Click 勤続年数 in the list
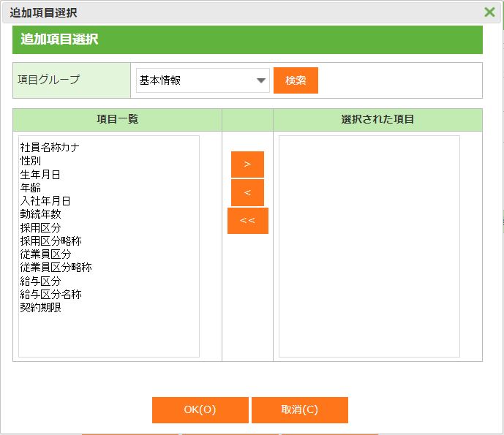The width and height of the screenshot is (504, 435). tap(40, 214)
